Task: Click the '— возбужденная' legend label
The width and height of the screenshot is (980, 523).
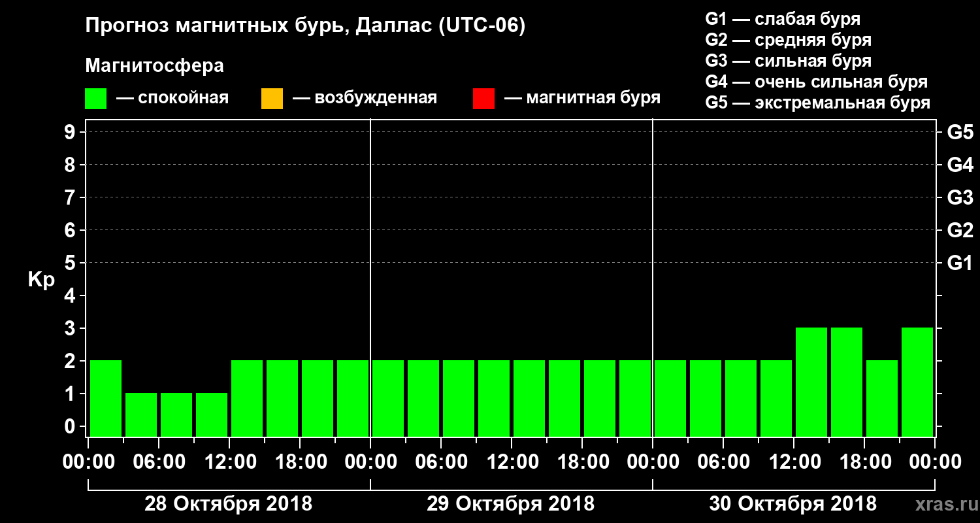Action: point(365,99)
